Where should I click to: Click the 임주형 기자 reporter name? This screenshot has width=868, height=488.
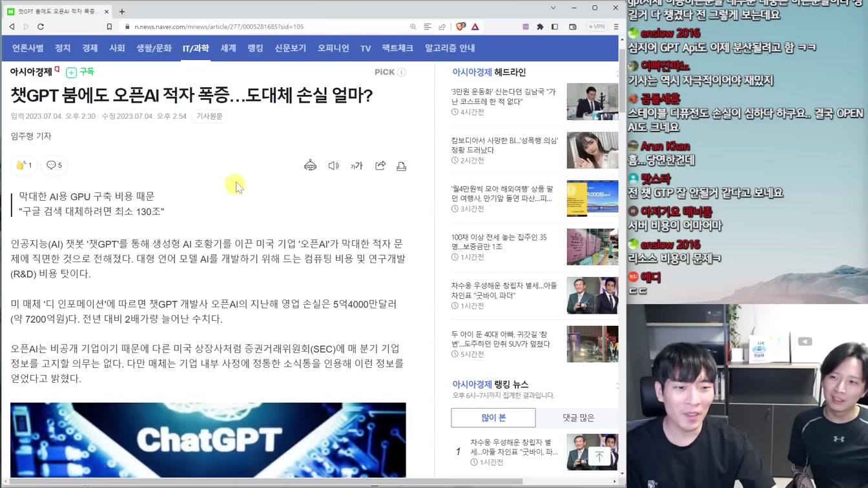click(31, 136)
